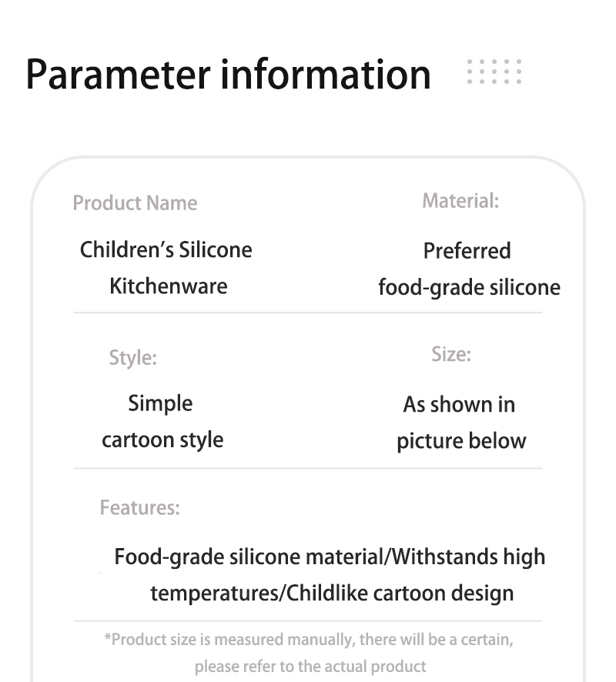This screenshot has width=616, height=682.
Task: Click the "Parameter information" heading
Action: [x=228, y=75]
